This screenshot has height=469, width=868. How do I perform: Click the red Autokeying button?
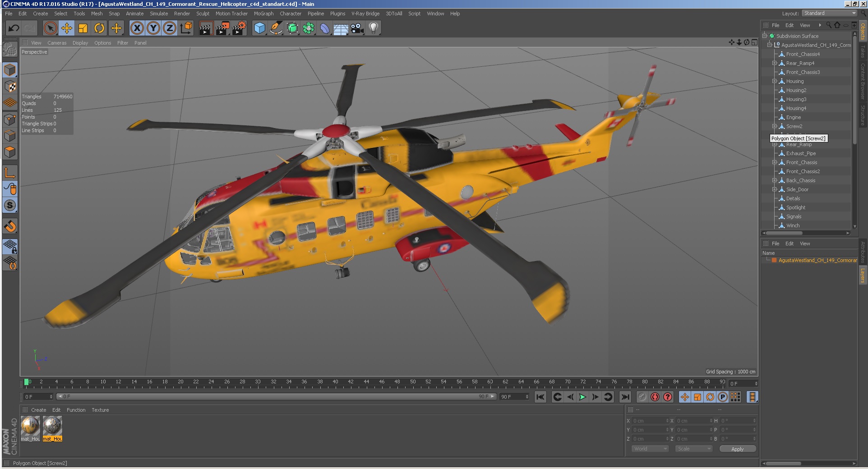pos(655,397)
